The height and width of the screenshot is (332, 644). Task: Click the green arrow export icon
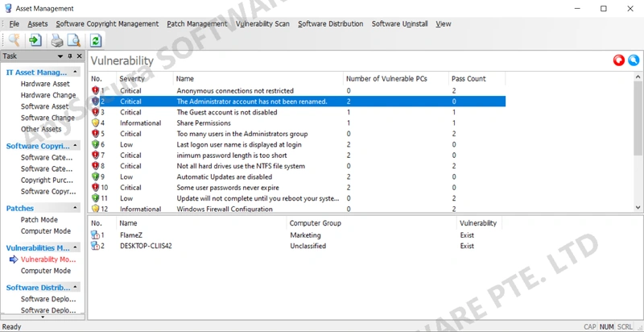point(35,39)
